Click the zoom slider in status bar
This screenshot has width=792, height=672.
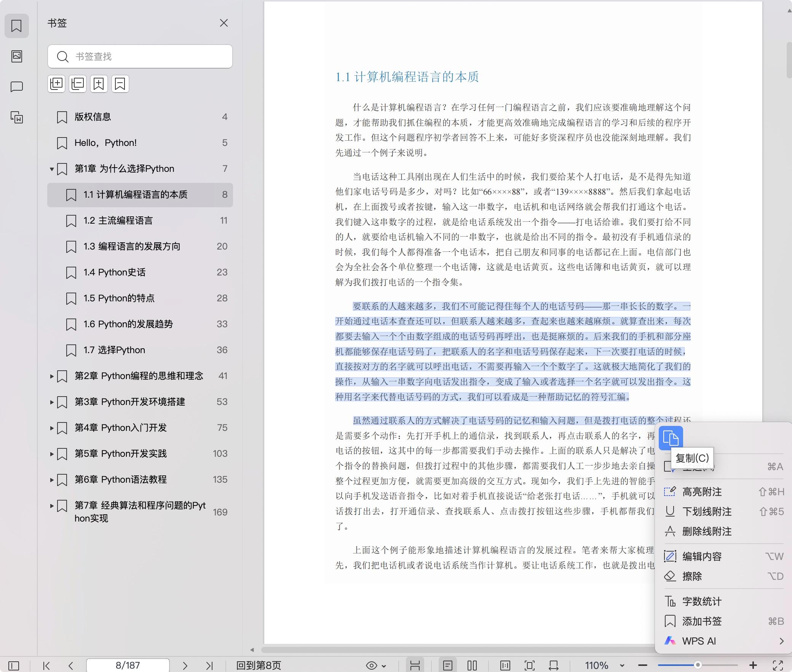point(697,665)
